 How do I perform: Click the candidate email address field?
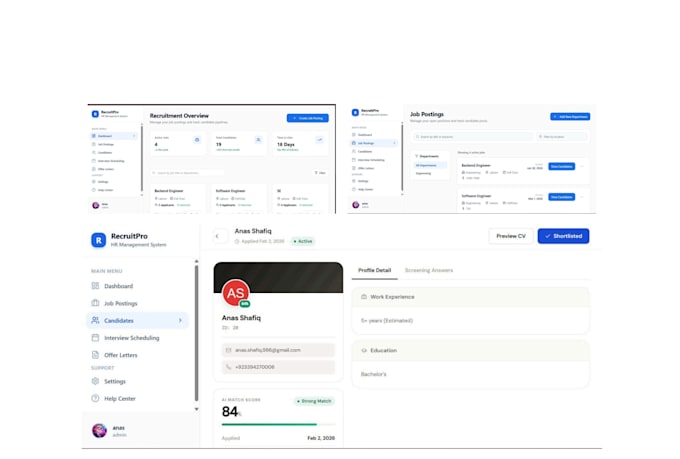coord(278,350)
